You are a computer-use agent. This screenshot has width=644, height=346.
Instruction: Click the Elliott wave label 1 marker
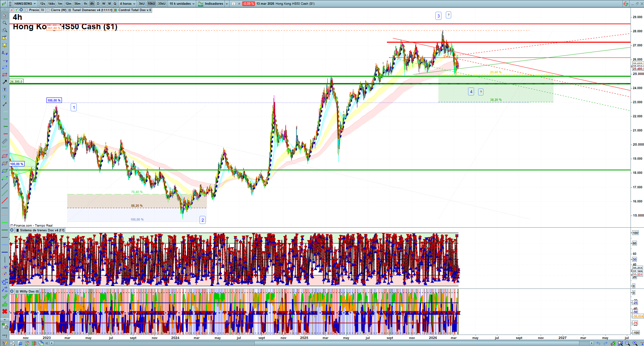(74, 107)
